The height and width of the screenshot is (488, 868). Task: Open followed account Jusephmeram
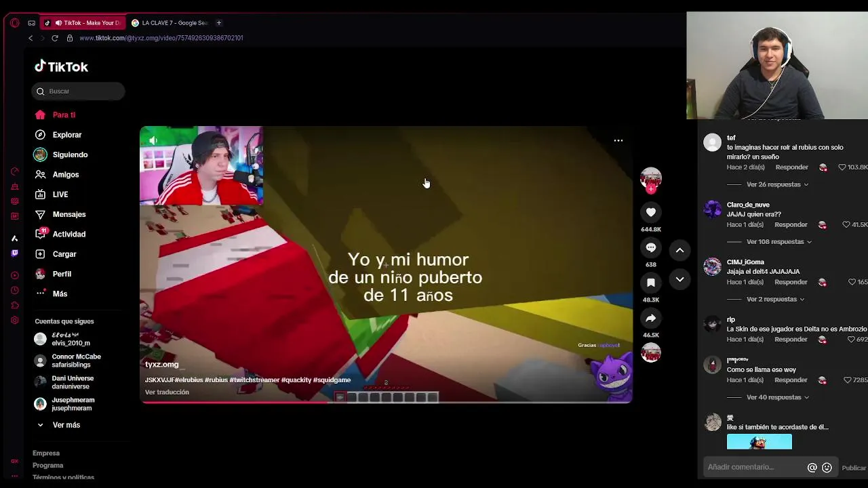64,404
